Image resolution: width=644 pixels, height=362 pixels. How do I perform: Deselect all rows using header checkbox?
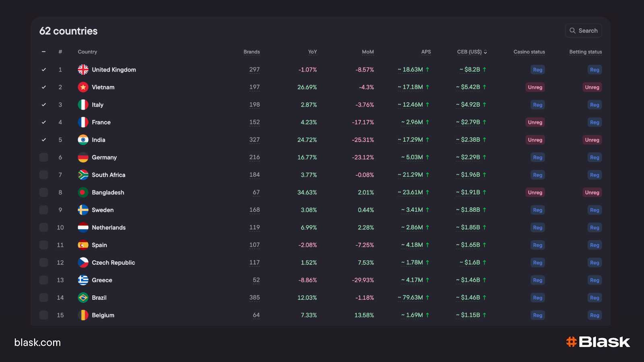point(43,52)
